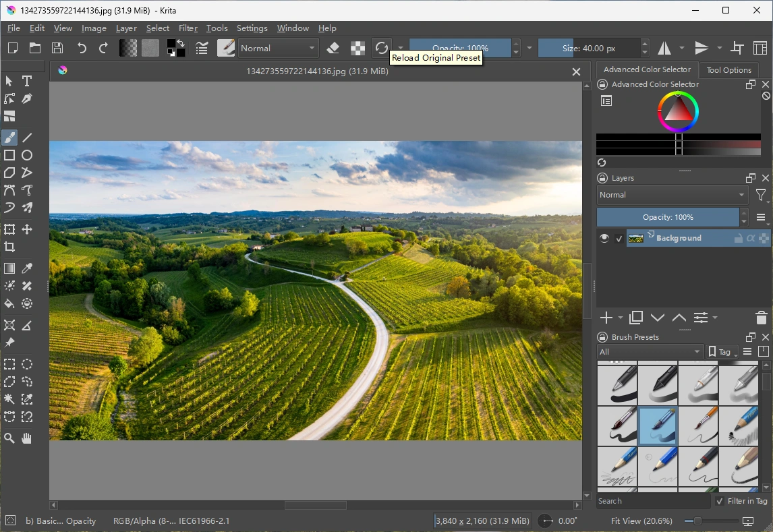This screenshot has height=532, width=773.
Task: Add a new layer with plus button
Action: [606, 318]
